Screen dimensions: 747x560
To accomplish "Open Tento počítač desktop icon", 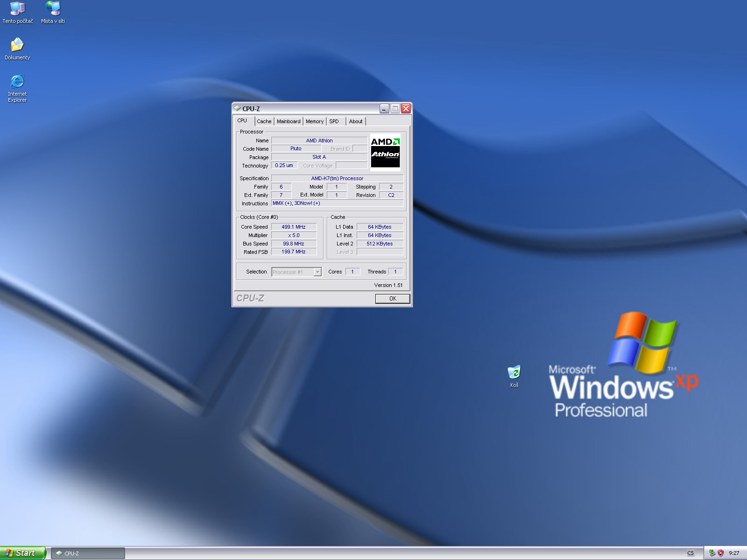I will tap(18, 9).
